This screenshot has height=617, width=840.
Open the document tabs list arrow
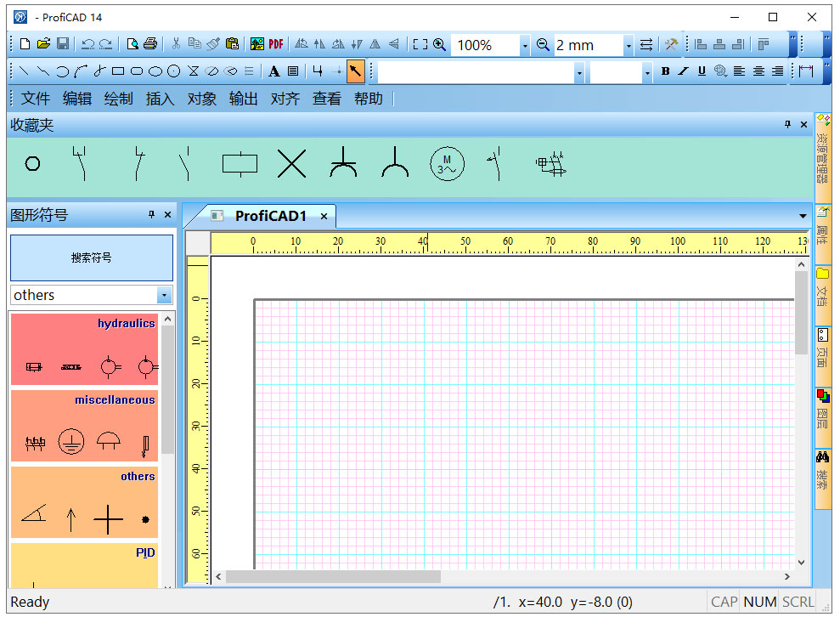(x=803, y=216)
